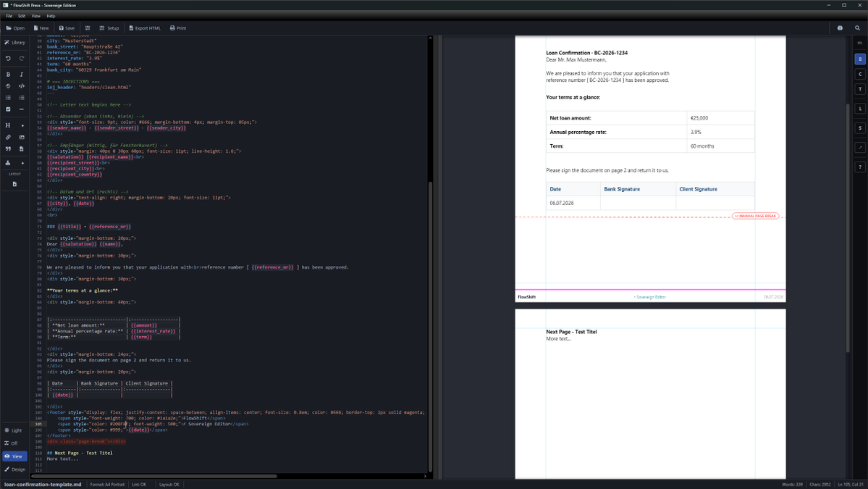Select the T button in right sidebar
The image size is (868, 489).
[x=860, y=89]
